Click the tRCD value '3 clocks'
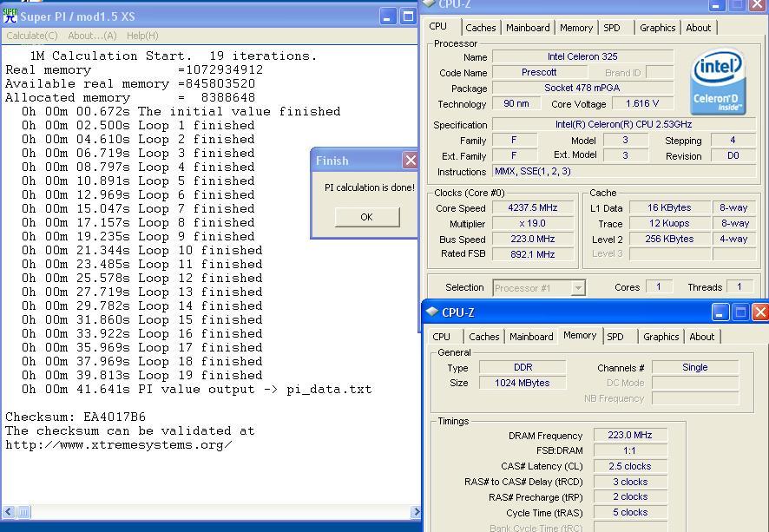Image resolution: width=769 pixels, height=532 pixels. pos(630,482)
